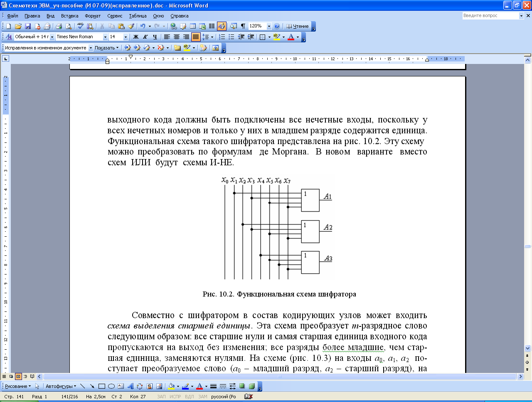Open the Рисование menu on the Drawing toolbar
532x402 pixels.
point(17,386)
